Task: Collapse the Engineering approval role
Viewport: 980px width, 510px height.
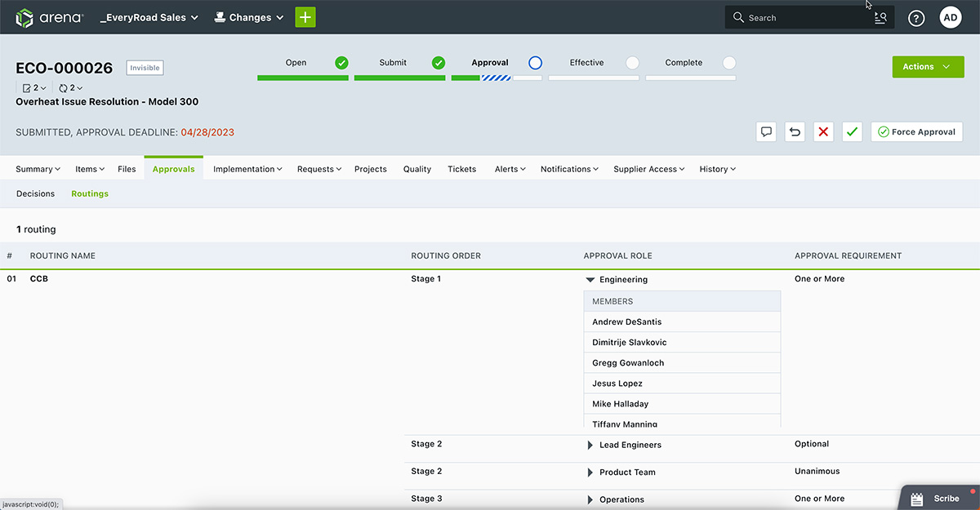Action: (x=590, y=280)
